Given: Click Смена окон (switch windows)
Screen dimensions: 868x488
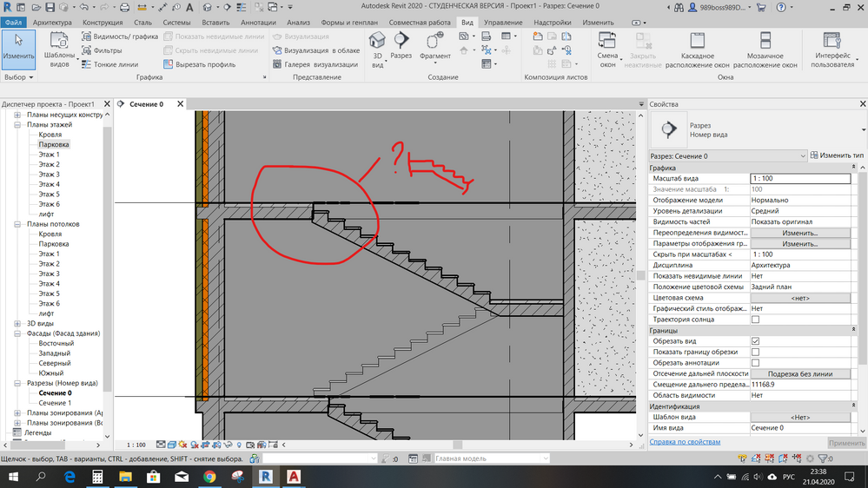Looking at the screenshot, I should pos(607,49).
